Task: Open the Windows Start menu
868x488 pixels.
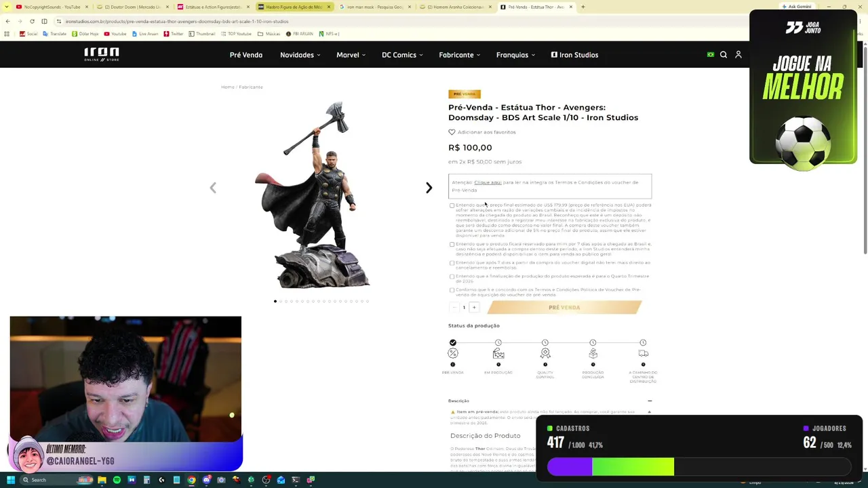Action: click(x=11, y=480)
